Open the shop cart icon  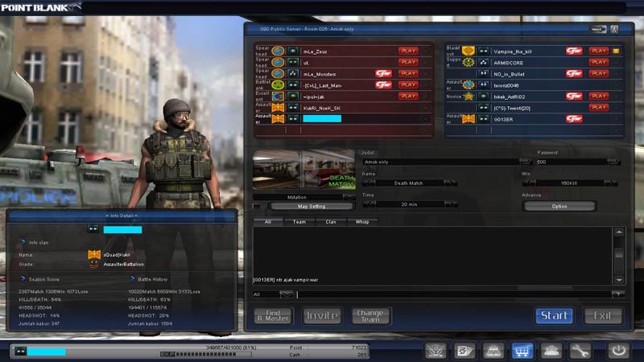pos(522,351)
